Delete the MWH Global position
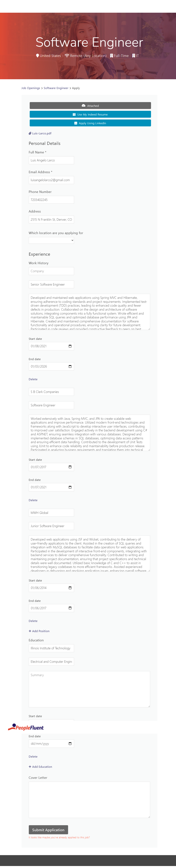This screenshot has height=868, width=176. [33, 621]
